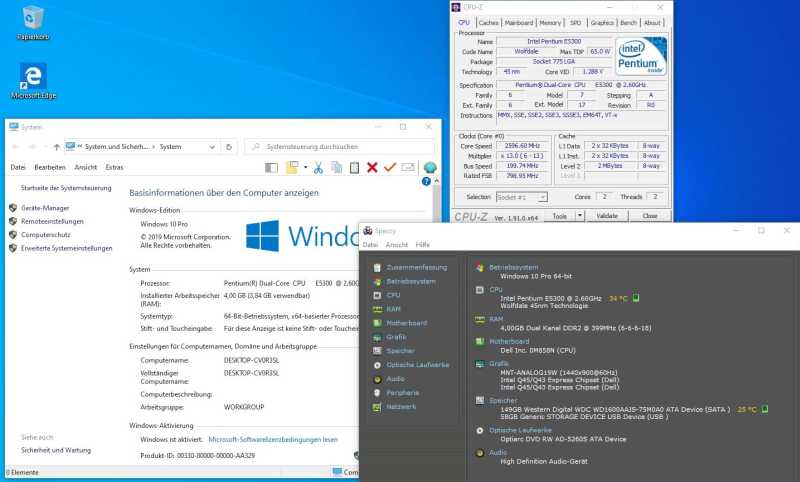Expand the Tools dropdown arrow in CPU-Z
This screenshot has width=800, height=482.
click(x=578, y=216)
